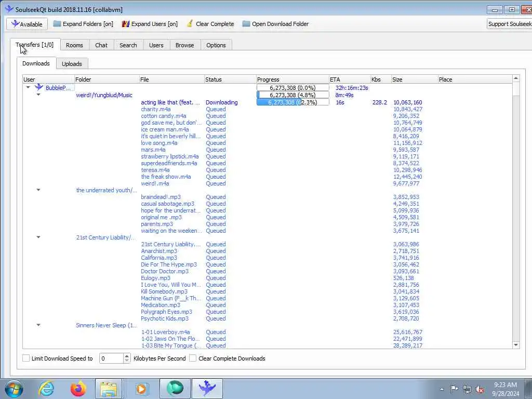Click the SoulseekQt title bar bird icon
Image resolution: width=532 pixels, height=399 pixels.
[x=9, y=9]
